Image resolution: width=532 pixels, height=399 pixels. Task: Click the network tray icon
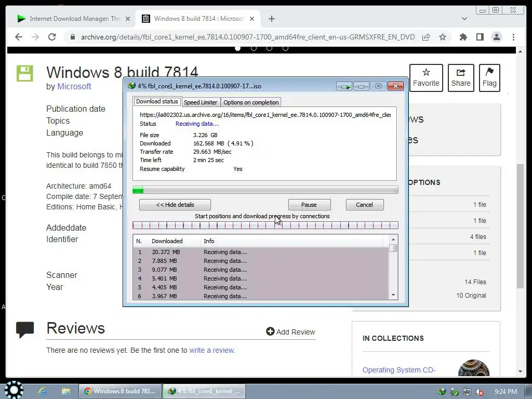pyautogui.click(x=467, y=392)
